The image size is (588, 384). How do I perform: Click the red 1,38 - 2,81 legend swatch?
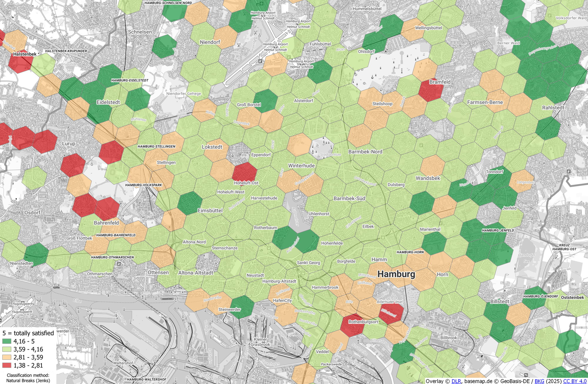tap(7, 365)
